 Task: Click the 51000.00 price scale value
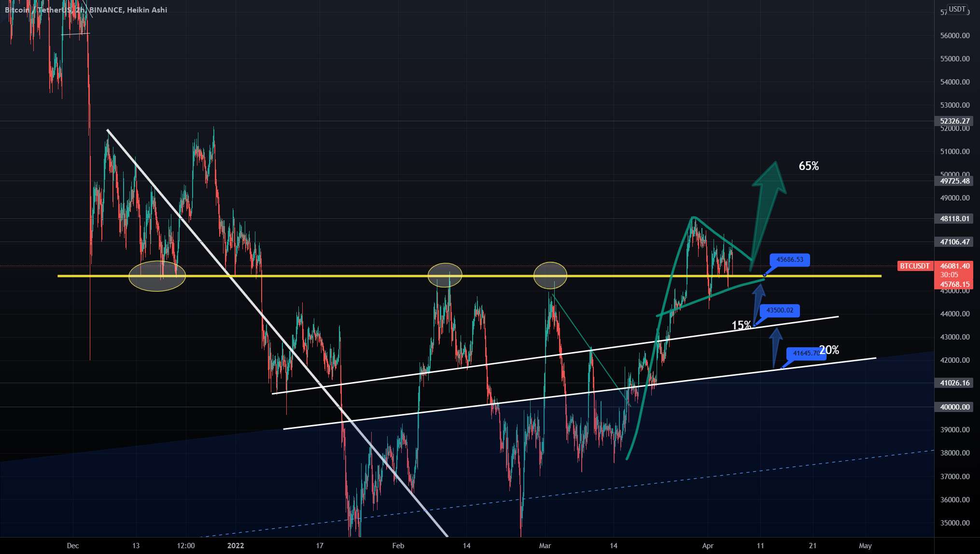pyautogui.click(x=955, y=152)
